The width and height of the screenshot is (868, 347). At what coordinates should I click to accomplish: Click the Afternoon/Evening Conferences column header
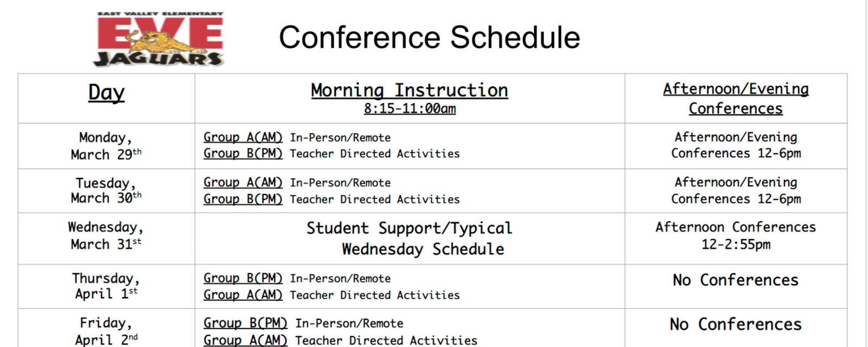coord(736,98)
